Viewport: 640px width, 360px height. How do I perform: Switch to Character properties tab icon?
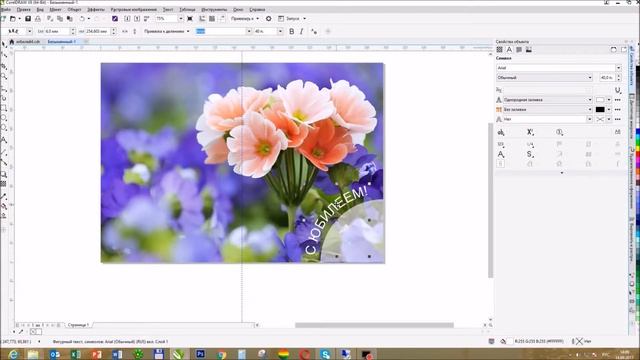[509, 50]
